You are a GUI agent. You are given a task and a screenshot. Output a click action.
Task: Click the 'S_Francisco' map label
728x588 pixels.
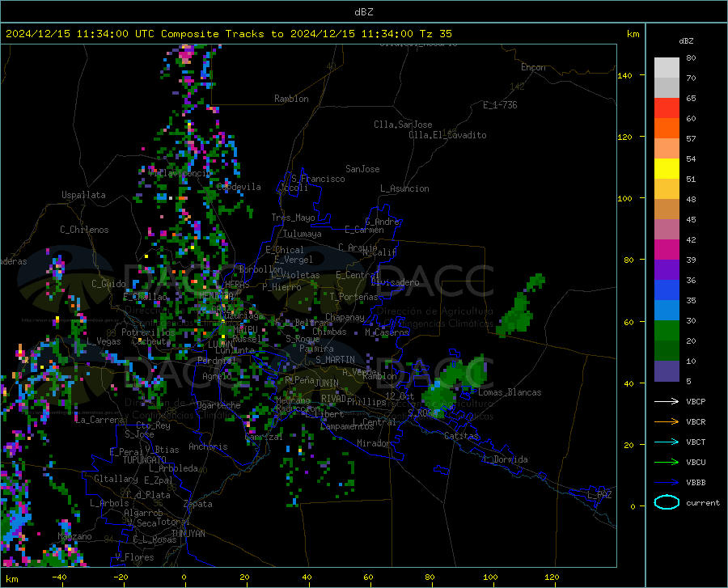coord(318,179)
